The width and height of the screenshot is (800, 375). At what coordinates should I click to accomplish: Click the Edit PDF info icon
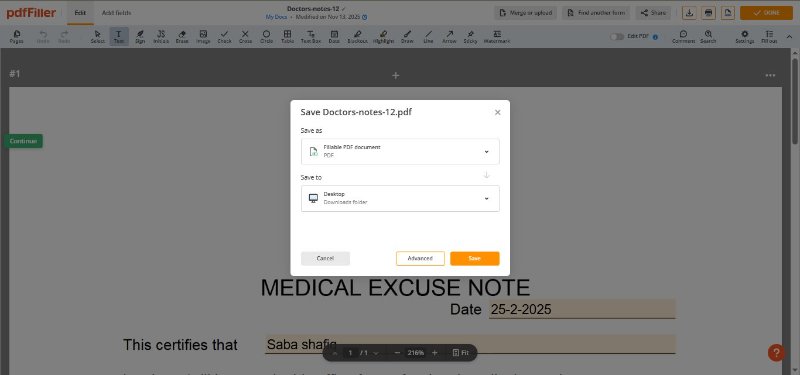(655, 37)
